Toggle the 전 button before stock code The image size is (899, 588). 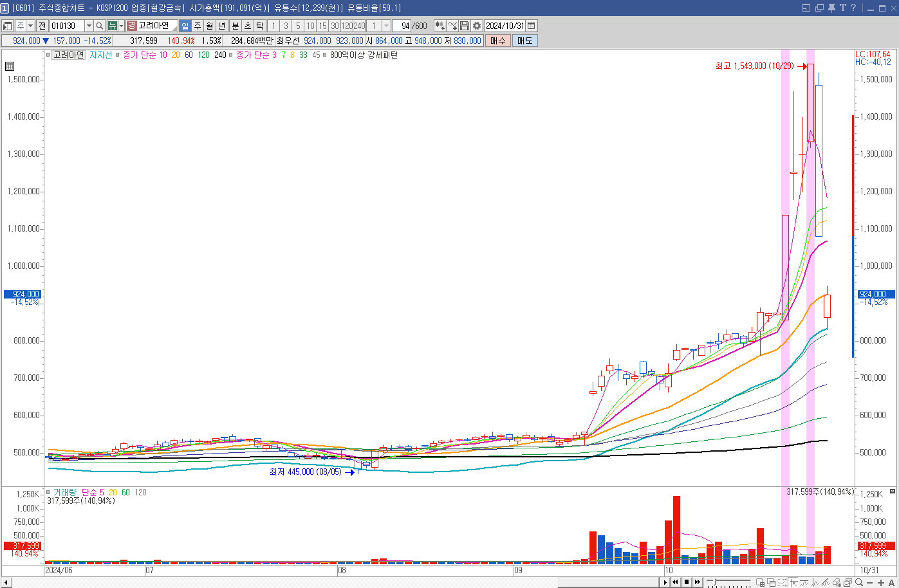42,26
